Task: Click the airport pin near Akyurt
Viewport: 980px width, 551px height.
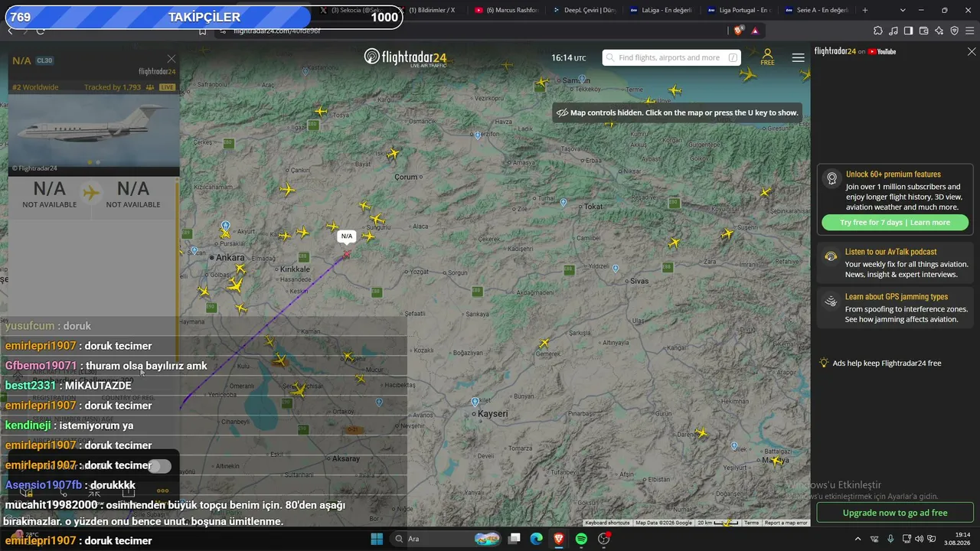Action: 225,227
